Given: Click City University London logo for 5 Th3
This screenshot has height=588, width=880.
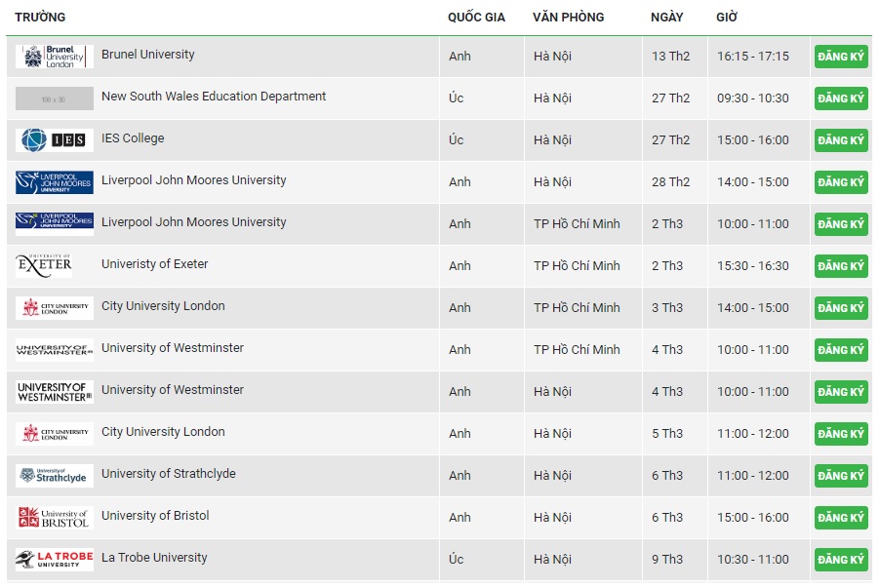Looking at the screenshot, I should click(55, 434).
